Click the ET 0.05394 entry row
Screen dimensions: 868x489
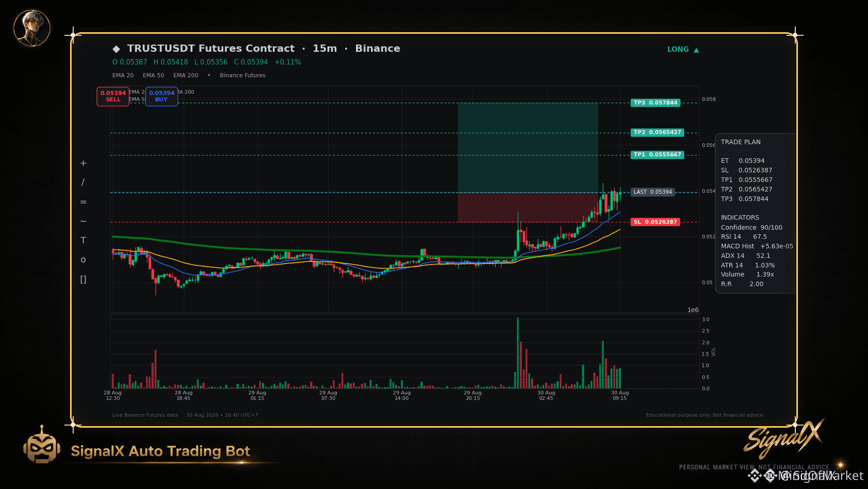pos(742,161)
